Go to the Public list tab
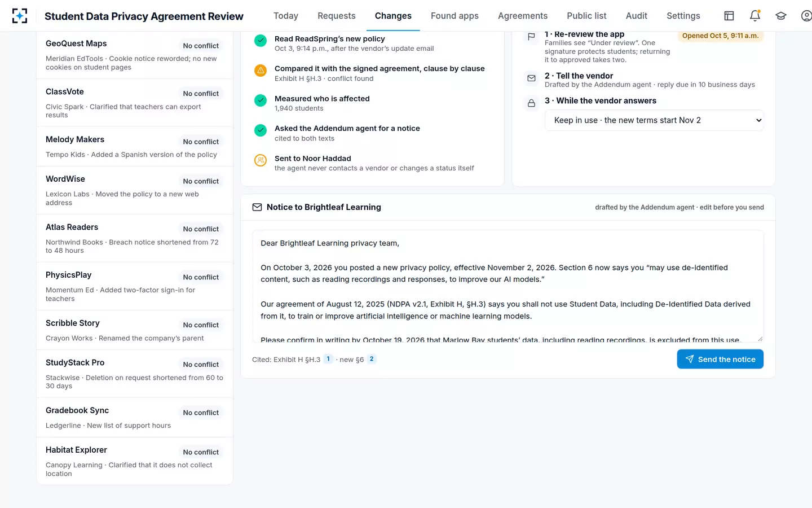This screenshot has width=812, height=508. (x=586, y=16)
